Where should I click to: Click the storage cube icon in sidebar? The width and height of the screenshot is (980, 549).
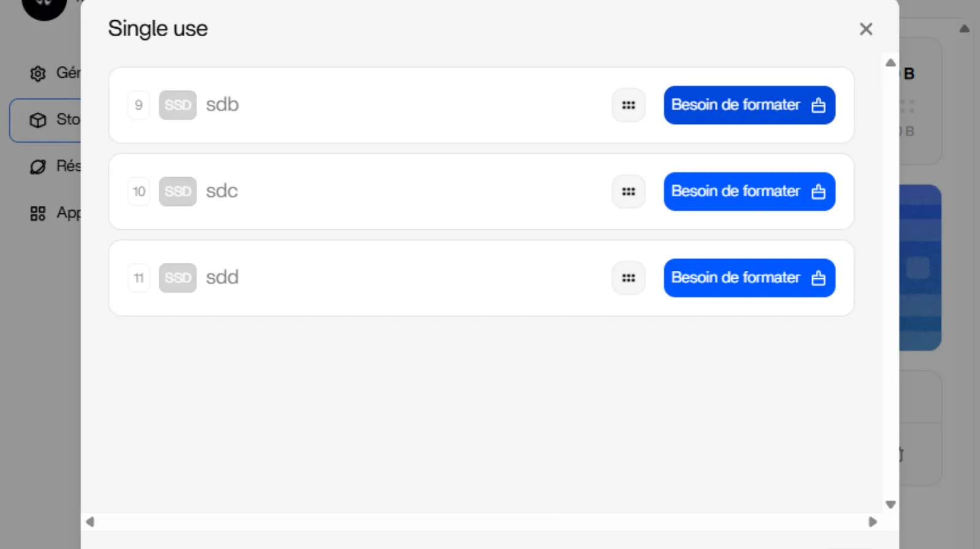[x=38, y=120]
